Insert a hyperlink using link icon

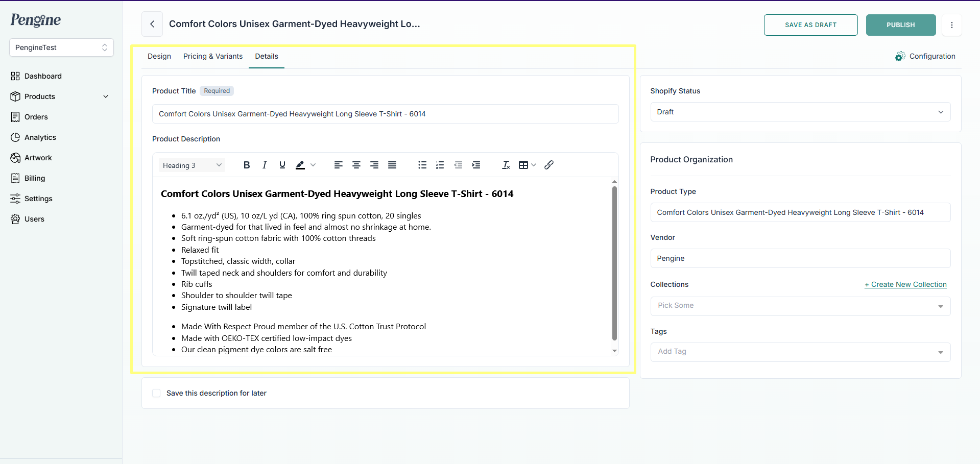click(549, 165)
